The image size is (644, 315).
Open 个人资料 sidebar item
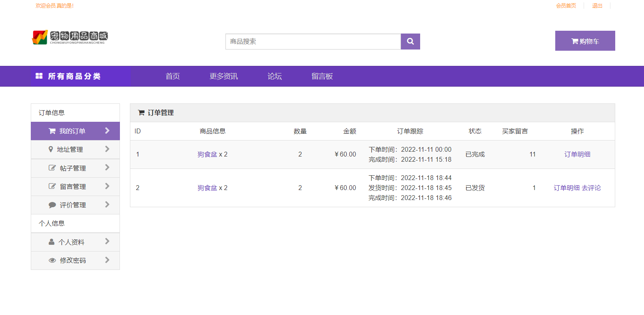(75, 242)
